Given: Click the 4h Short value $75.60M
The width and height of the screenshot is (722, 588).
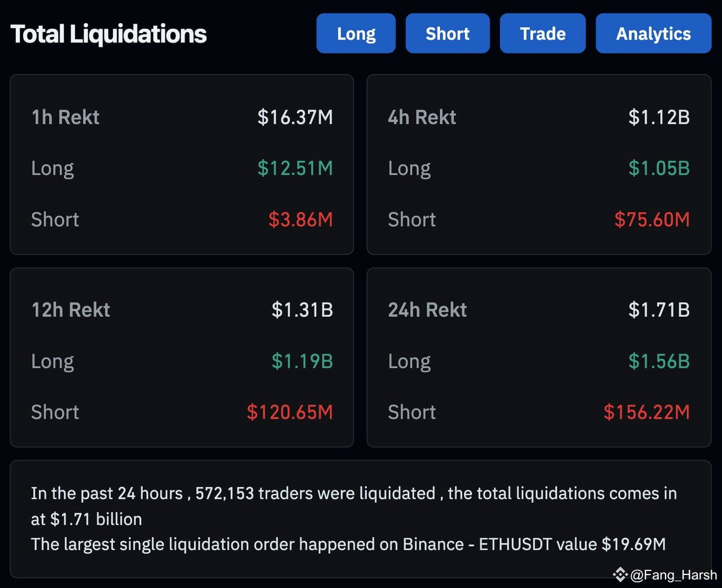Looking at the screenshot, I should tap(652, 220).
